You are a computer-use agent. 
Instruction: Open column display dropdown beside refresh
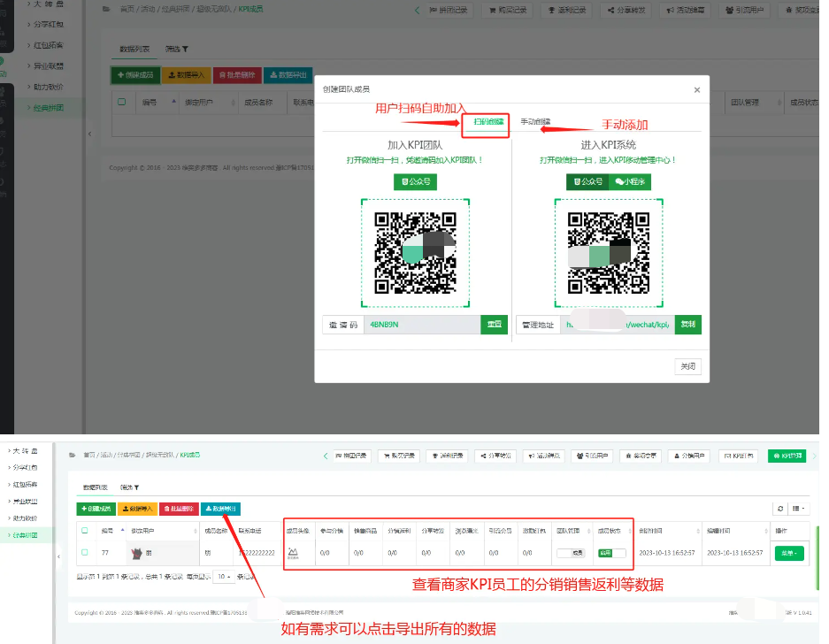(798, 509)
